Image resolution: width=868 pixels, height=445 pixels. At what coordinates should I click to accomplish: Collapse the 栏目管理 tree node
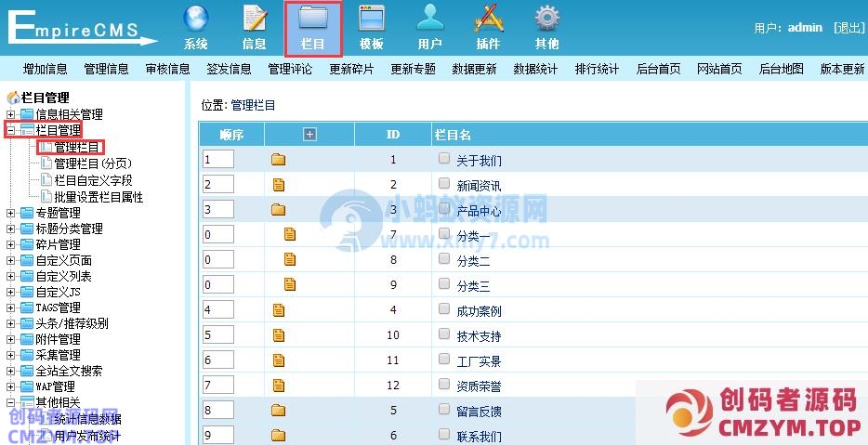point(10,131)
